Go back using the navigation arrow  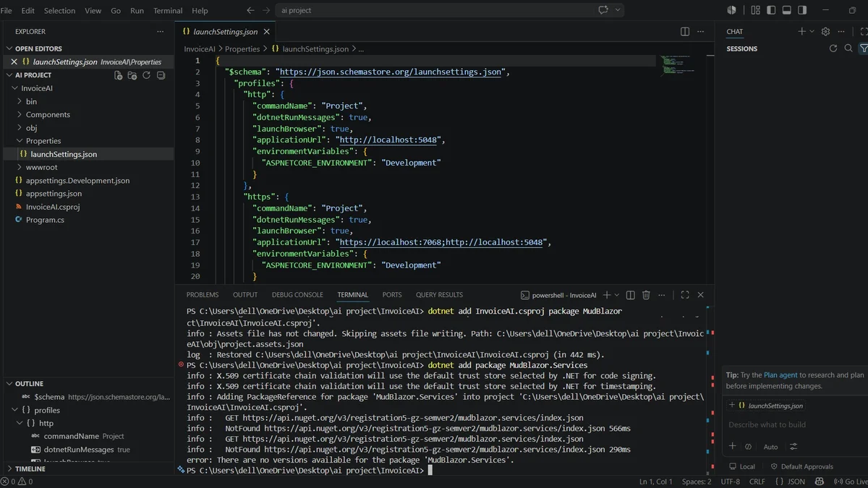coord(250,10)
